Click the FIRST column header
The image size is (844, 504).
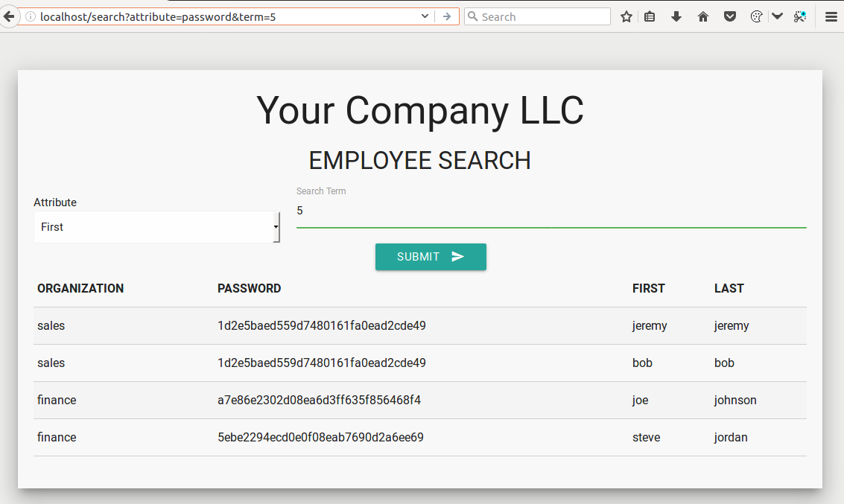(x=649, y=288)
